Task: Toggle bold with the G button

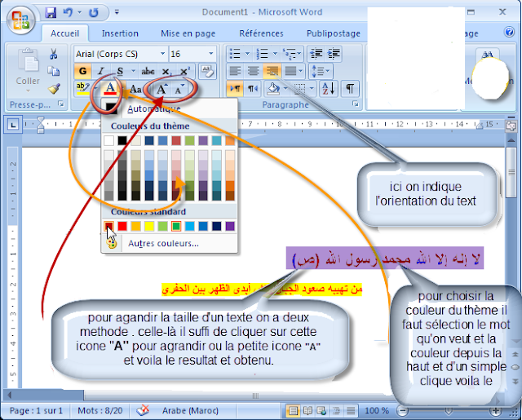Action: tap(82, 71)
